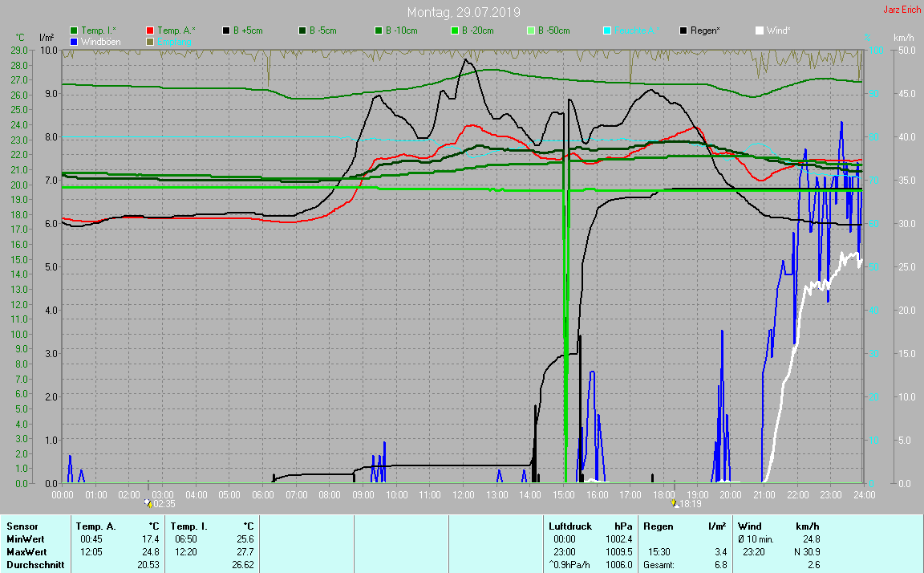Select the "B +5cm" legend label
This screenshot has height=573, width=924.
[x=248, y=30]
